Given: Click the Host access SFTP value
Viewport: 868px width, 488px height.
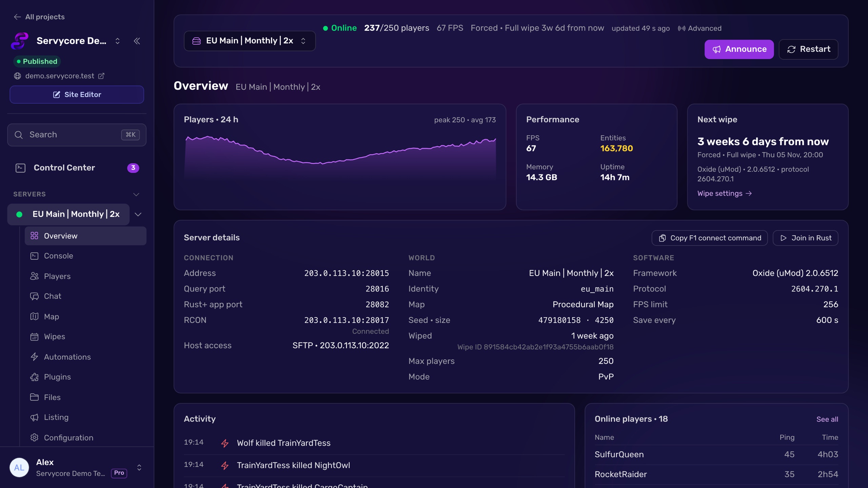Looking at the screenshot, I should [341, 346].
